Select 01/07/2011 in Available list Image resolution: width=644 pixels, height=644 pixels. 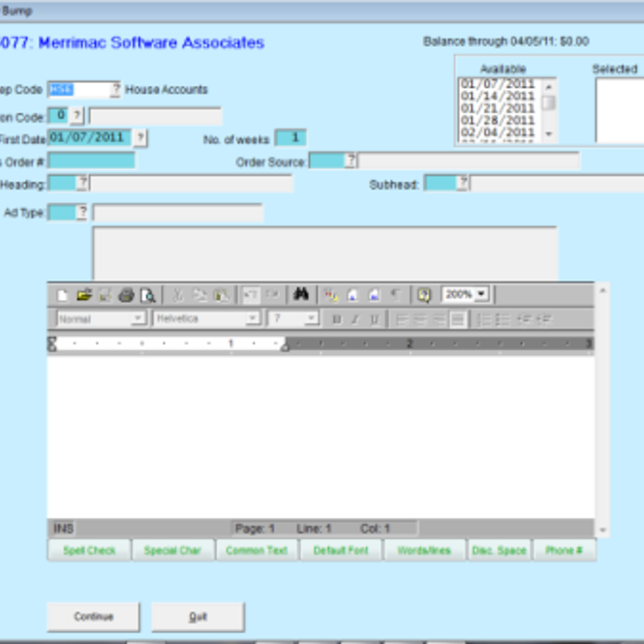point(498,84)
